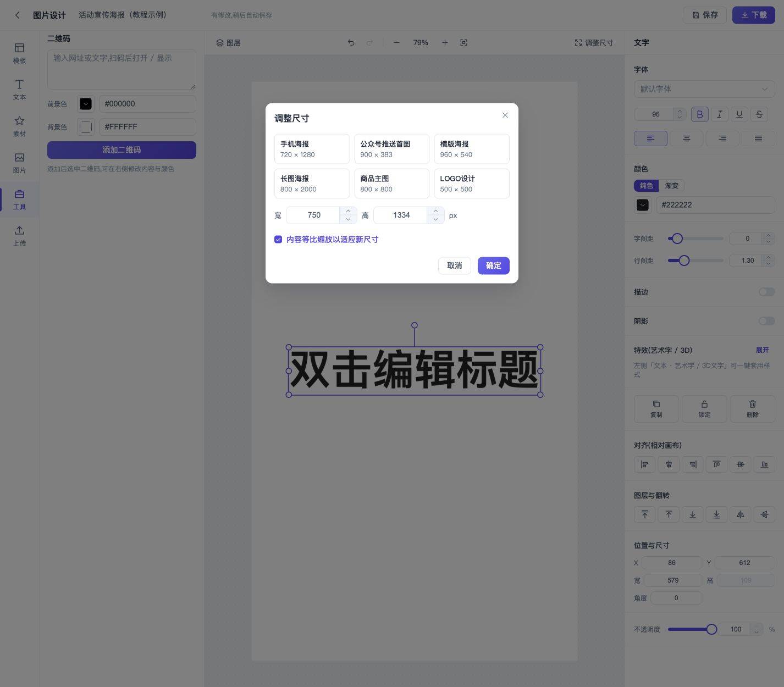Decrease the dialog height value stepper
This screenshot has width=784, height=687.
pos(435,219)
